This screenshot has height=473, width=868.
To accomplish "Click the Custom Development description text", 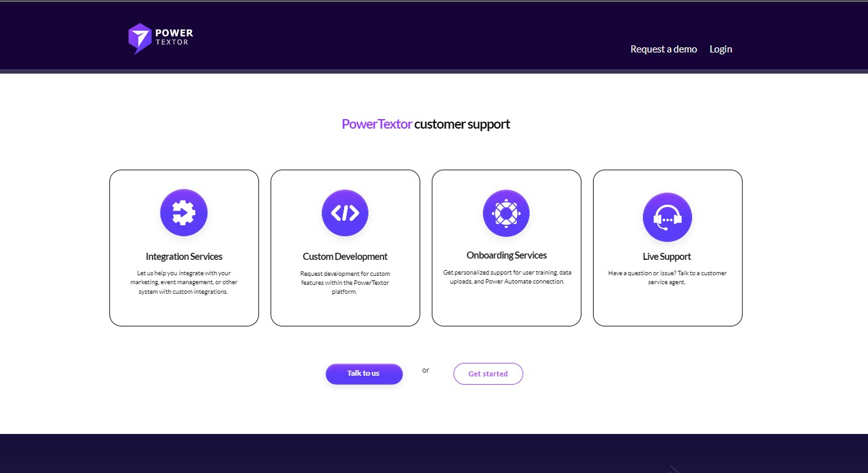I will coord(345,282).
